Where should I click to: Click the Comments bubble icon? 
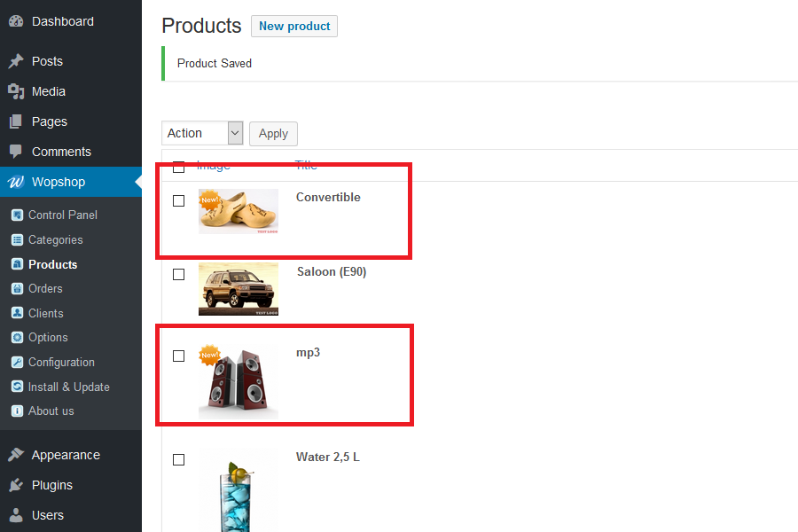[x=16, y=152]
